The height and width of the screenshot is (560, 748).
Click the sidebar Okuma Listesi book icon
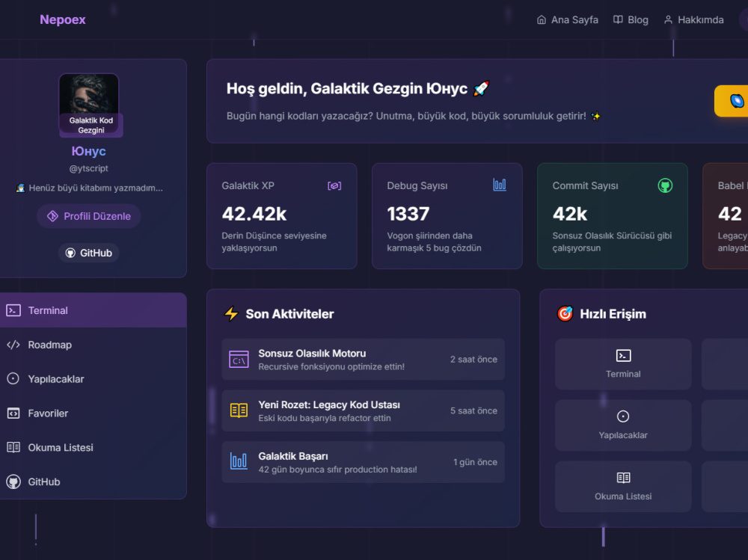click(x=13, y=447)
